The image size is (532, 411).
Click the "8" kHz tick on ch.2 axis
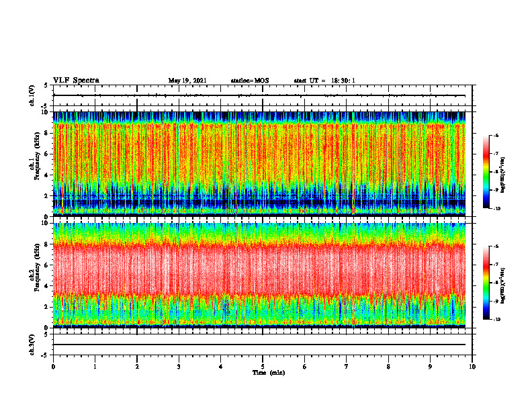pyautogui.click(x=46, y=244)
